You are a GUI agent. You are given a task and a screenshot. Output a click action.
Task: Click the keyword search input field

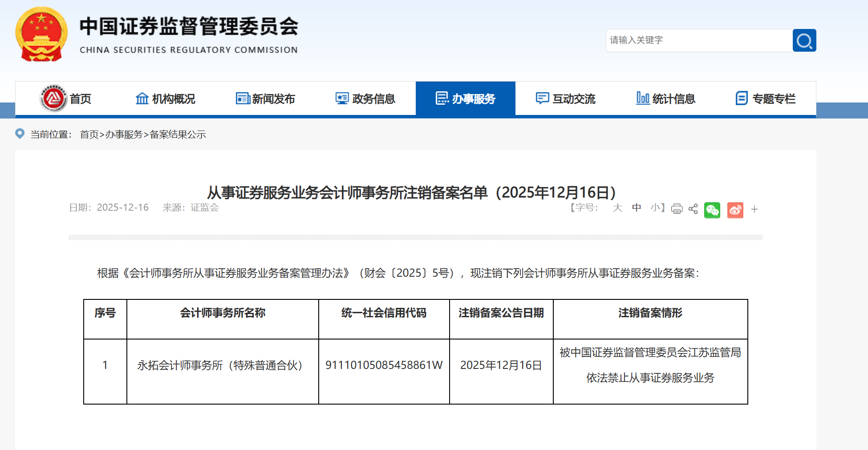(699, 41)
